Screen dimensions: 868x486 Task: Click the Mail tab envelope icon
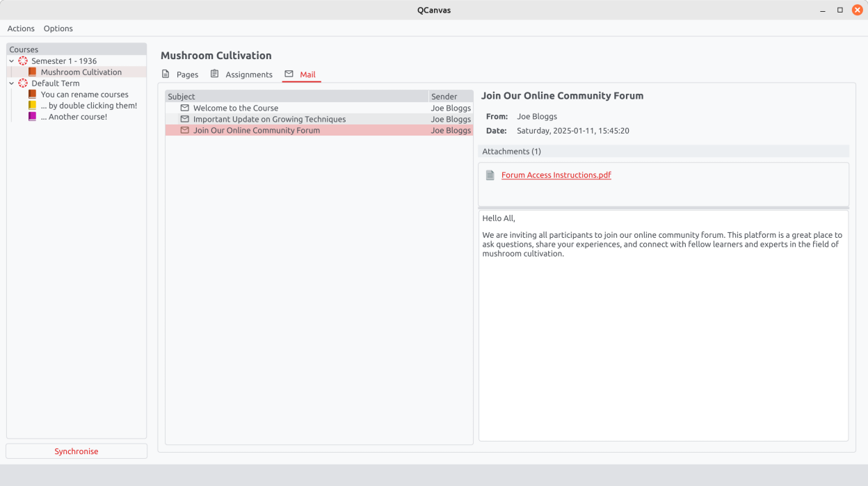coord(289,74)
